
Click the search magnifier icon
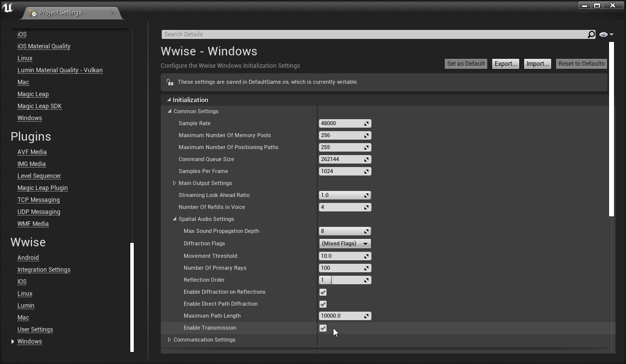click(x=591, y=34)
